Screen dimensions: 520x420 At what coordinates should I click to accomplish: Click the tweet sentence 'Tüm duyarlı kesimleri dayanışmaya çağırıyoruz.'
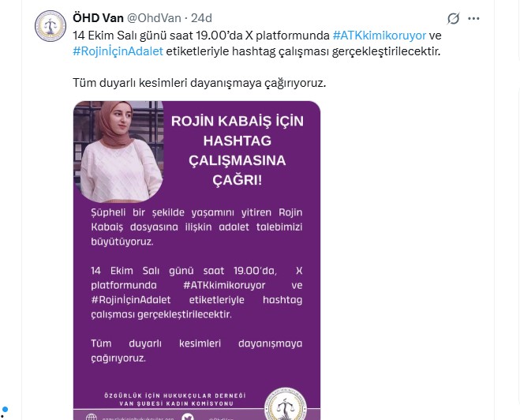pyautogui.click(x=200, y=83)
